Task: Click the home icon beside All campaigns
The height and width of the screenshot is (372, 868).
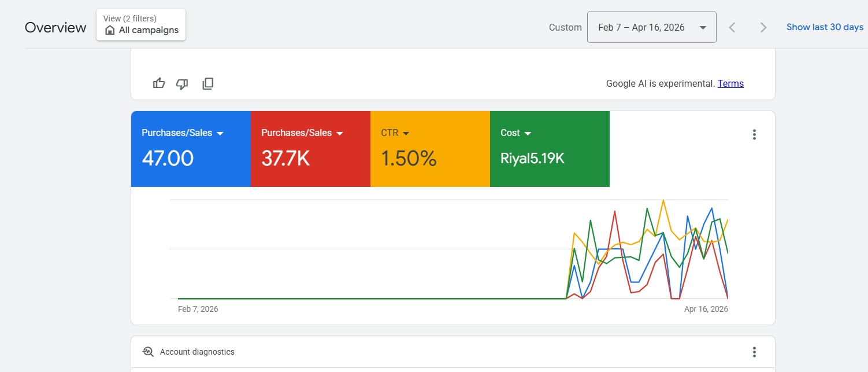Action: tap(110, 30)
